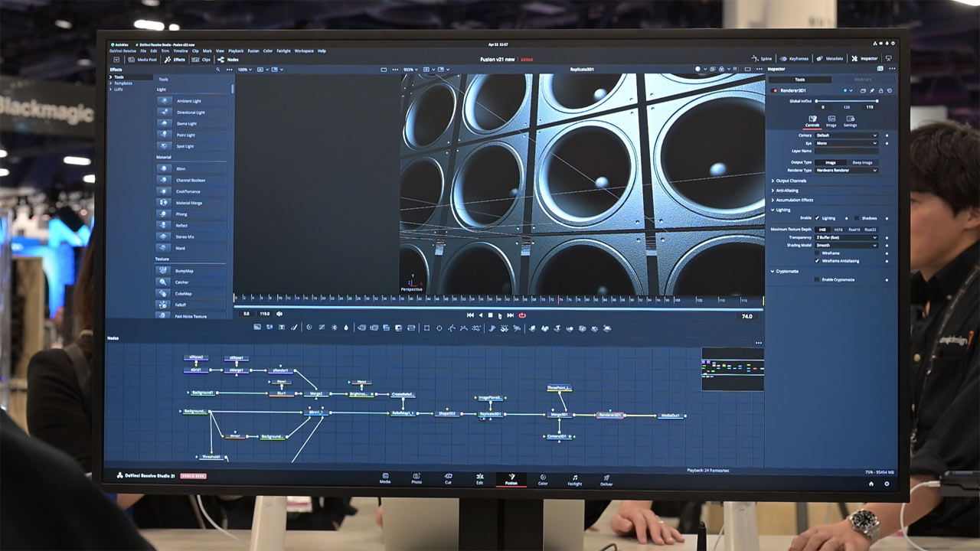Select the CubeMap texture tool
The height and width of the screenshot is (551, 980).
click(x=191, y=294)
